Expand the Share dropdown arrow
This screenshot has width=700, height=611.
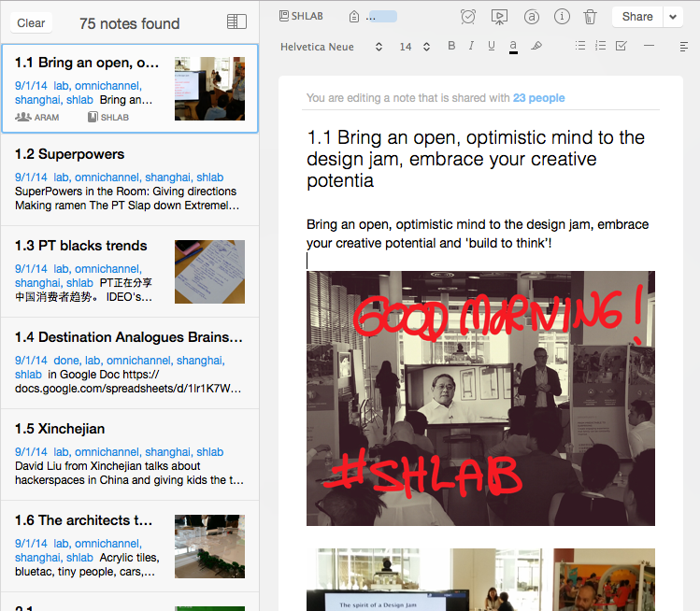pos(673,17)
